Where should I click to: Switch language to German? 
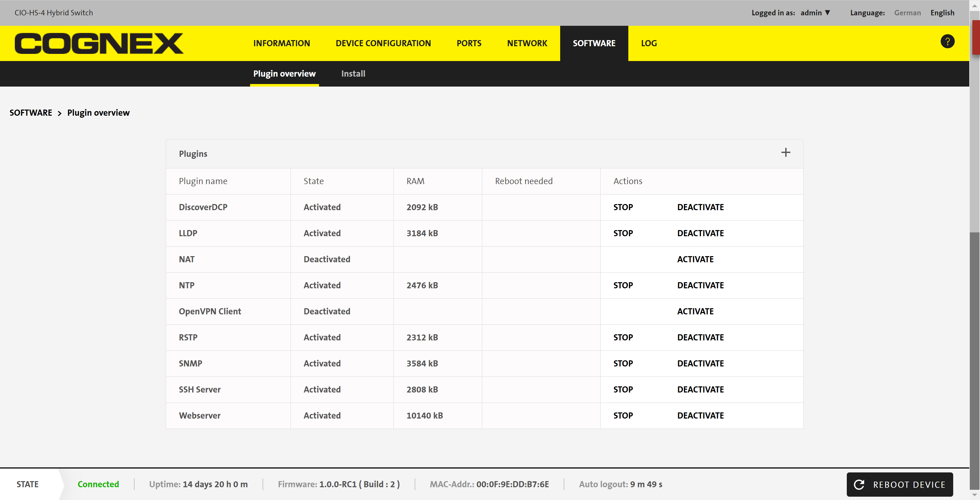coord(907,13)
